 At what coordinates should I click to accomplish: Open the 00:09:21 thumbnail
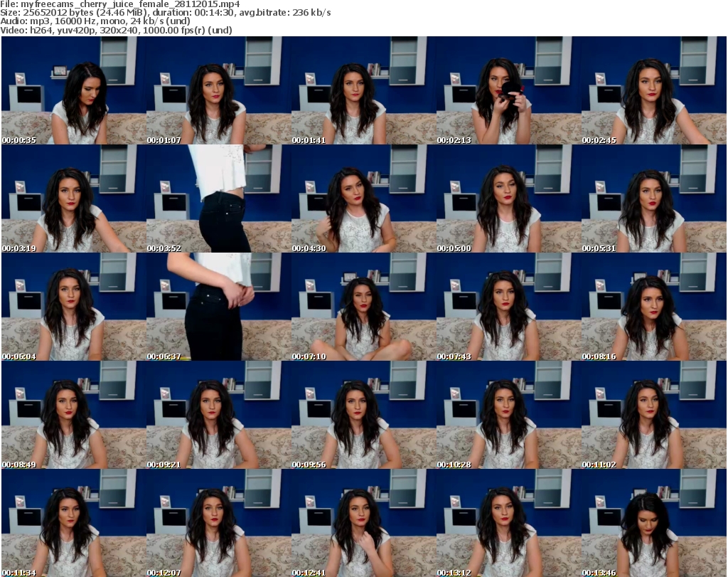[x=219, y=415]
